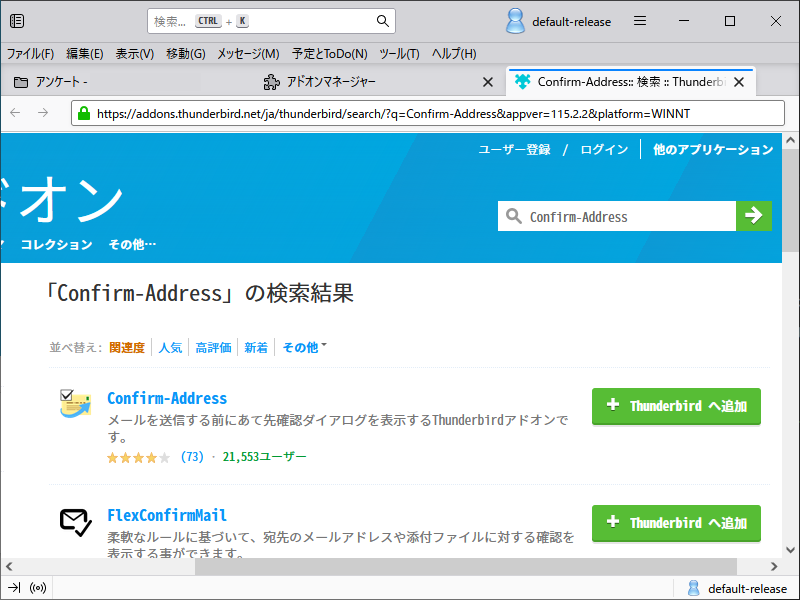Screen dimensions: 800x600
Task: Click the horizontal scrollbar thumb
Action: (466, 566)
